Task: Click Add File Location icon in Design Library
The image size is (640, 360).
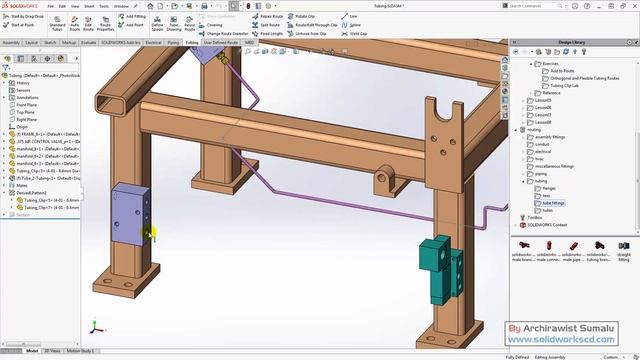Action: (x=548, y=52)
